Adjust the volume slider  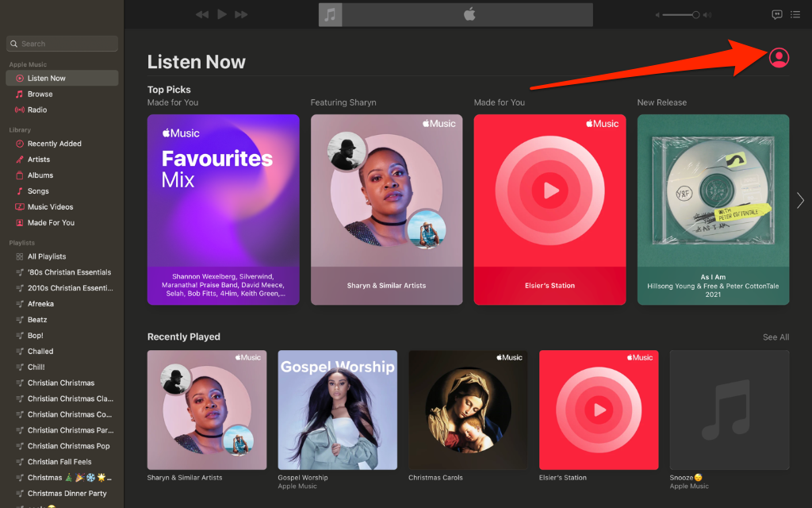click(681, 15)
